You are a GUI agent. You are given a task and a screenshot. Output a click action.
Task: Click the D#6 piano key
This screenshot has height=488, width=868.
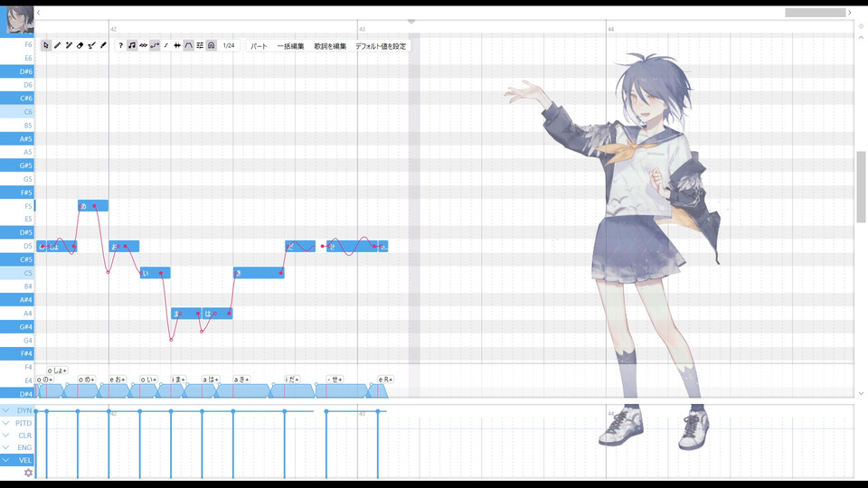click(17, 71)
